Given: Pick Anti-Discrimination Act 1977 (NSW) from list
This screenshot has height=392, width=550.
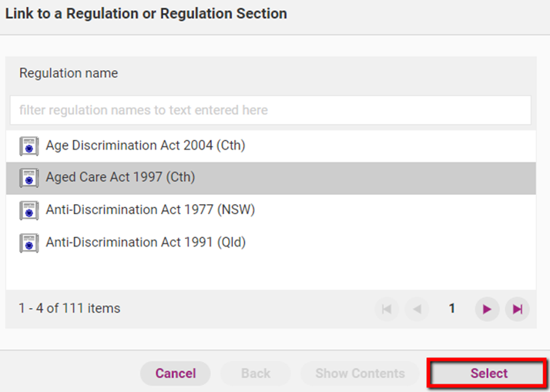Looking at the screenshot, I should 150,210.
